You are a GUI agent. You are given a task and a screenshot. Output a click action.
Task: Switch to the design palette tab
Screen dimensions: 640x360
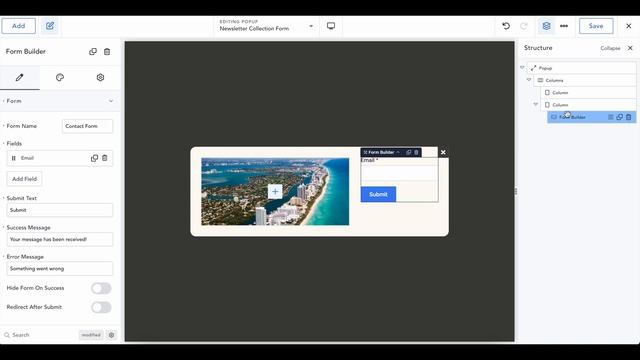[60, 78]
